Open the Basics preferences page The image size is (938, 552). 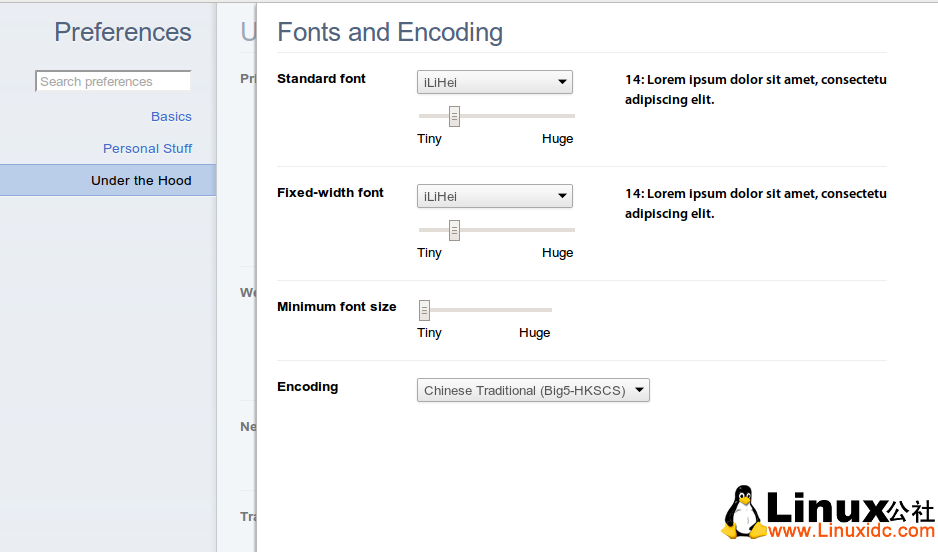pos(171,117)
